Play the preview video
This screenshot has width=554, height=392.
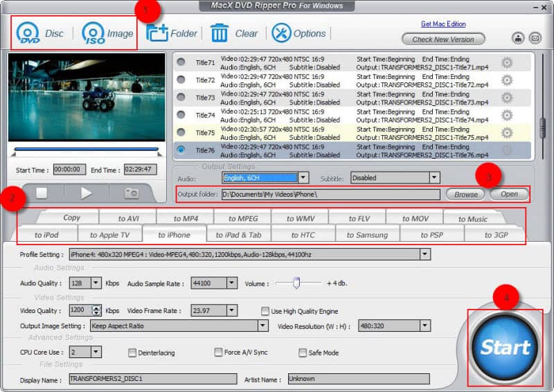click(86, 193)
